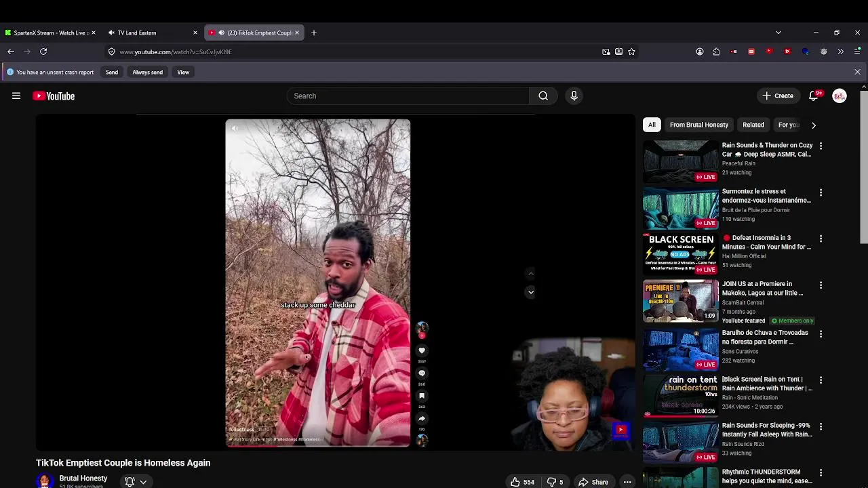Open options for JOIN US at a Premiere video
This screenshot has height=488, width=868.
click(x=821, y=285)
